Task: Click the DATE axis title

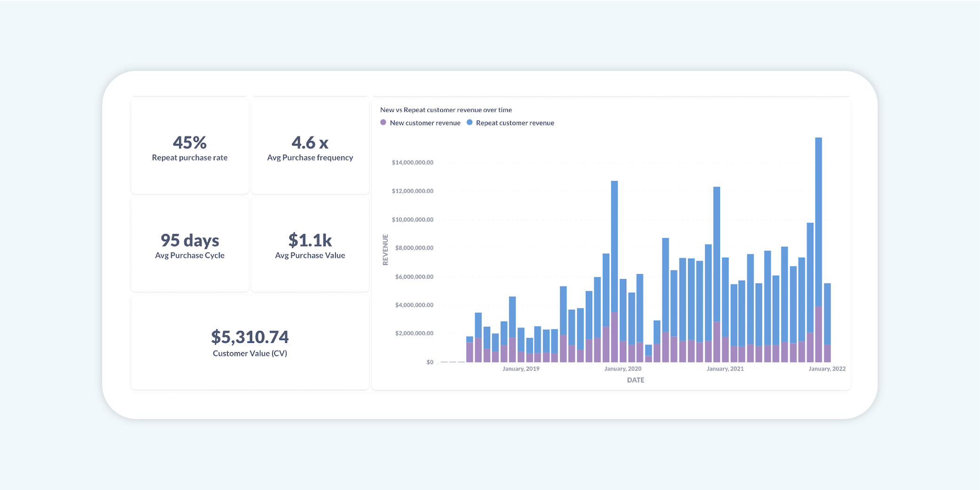Action: click(x=635, y=380)
